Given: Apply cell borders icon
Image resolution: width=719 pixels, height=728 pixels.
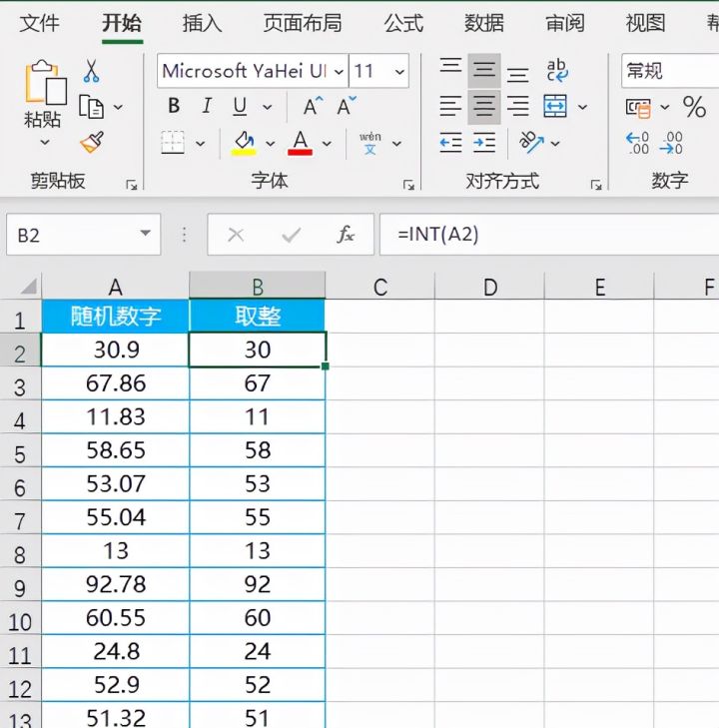Looking at the screenshot, I should tap(173, 143).
